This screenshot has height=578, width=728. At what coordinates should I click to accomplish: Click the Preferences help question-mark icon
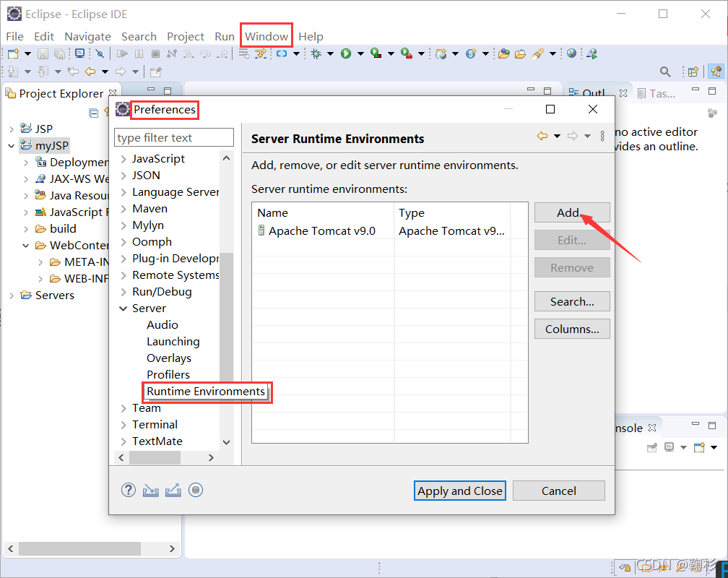pyautogui.click(x=128, y=490)
